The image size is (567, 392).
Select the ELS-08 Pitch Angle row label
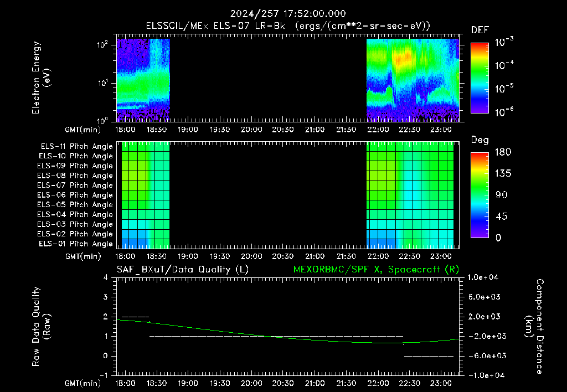coord(75,176)
